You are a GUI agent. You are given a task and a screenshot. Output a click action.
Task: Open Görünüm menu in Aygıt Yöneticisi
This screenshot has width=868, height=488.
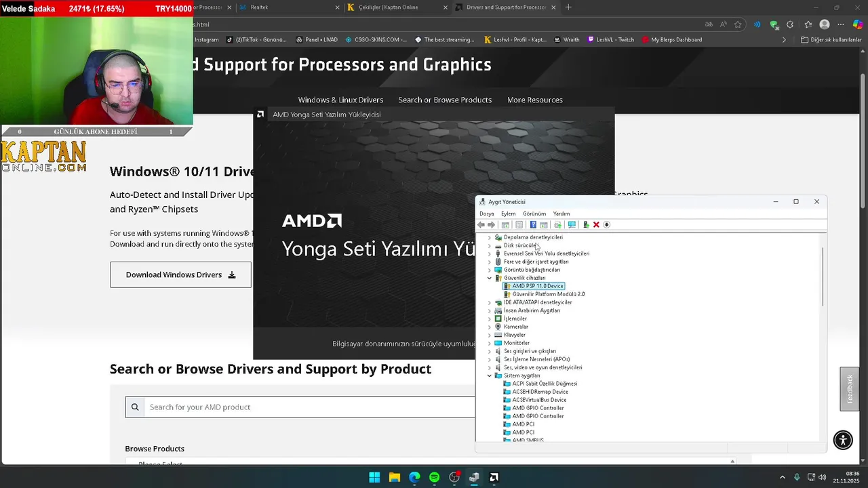(534, 213)
